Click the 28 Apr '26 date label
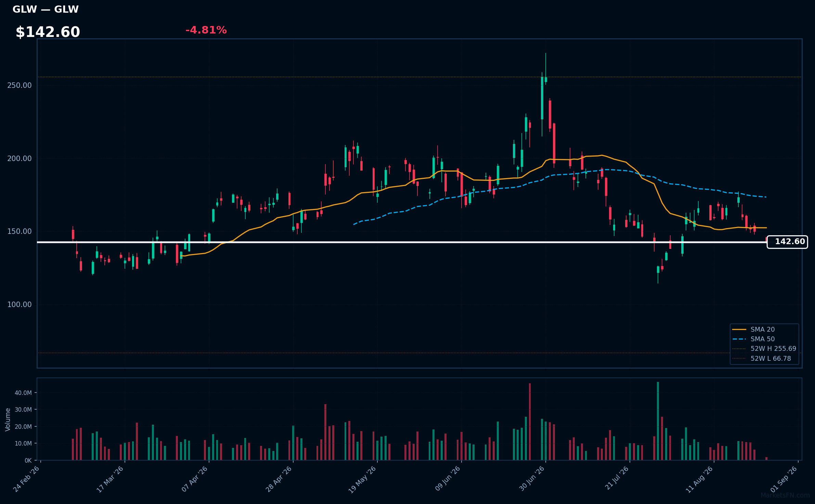The height and width of the screenshot is (504, 815). click(279, 479)
